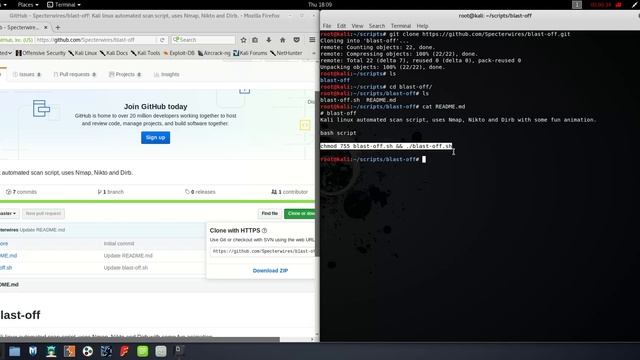Open the blast-off.sh file row link

click(x=6, y=268)
